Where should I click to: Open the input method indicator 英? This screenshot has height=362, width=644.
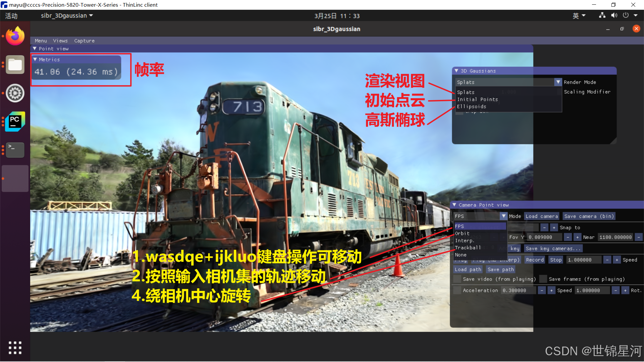click(579, 15)
